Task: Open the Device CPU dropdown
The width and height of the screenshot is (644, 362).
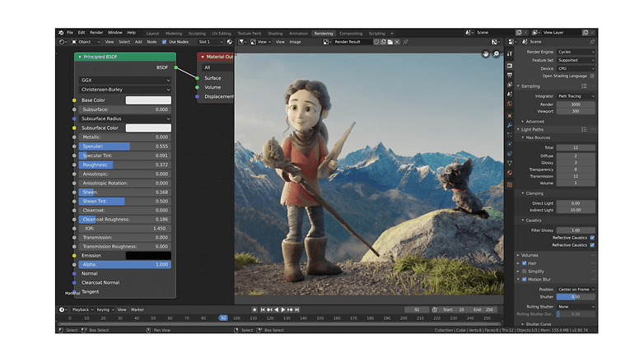Action: [576, 68]
